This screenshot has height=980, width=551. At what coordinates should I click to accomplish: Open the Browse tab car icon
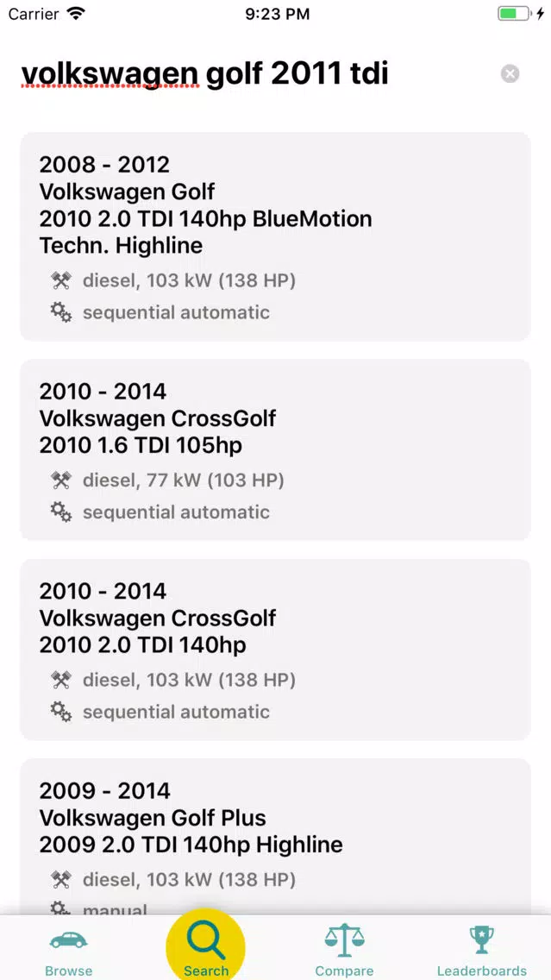(x=69, y=940)
